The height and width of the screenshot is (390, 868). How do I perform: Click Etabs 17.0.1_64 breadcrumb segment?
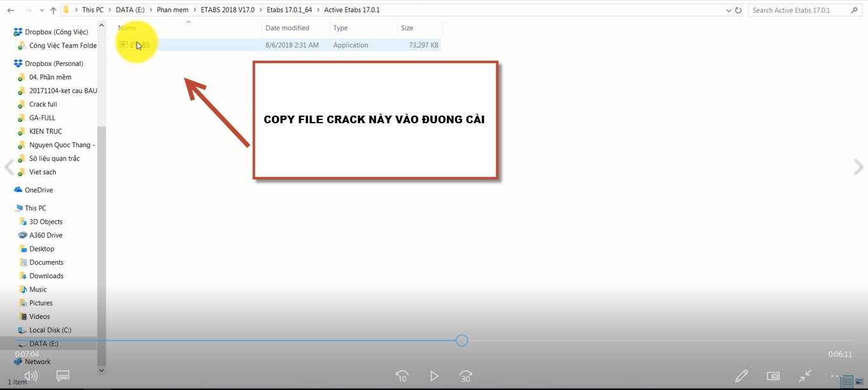290,10
